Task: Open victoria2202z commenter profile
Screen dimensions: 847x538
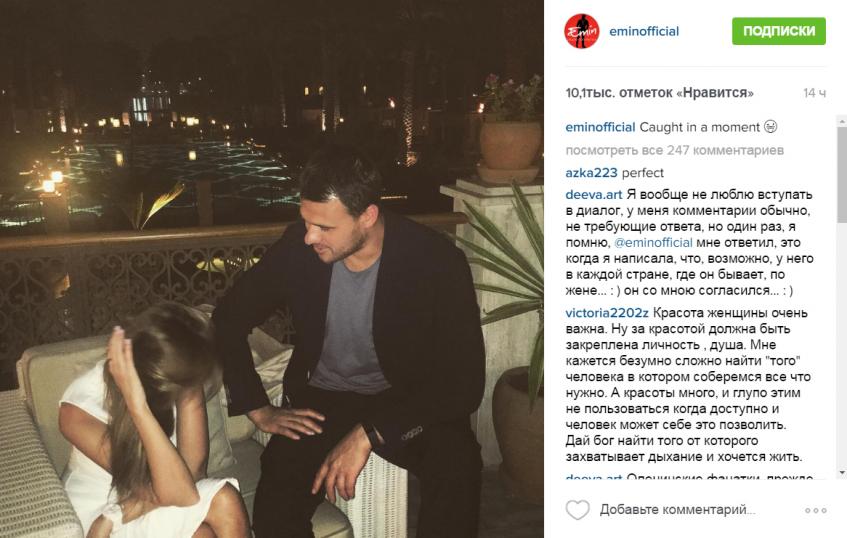Action: click(607, 313)
